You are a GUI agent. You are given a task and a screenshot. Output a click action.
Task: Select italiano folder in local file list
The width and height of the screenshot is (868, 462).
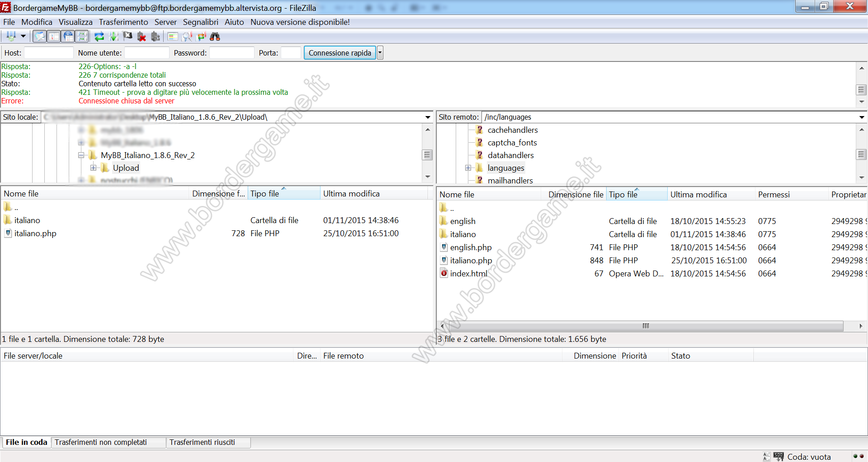(27, 220)
